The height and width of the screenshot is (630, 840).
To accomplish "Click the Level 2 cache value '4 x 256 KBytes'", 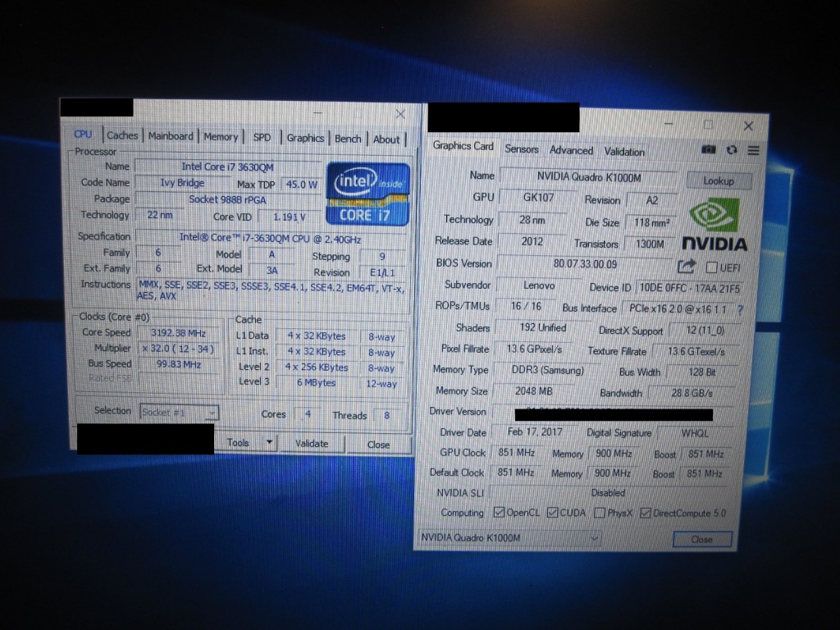I will point(316,367).
